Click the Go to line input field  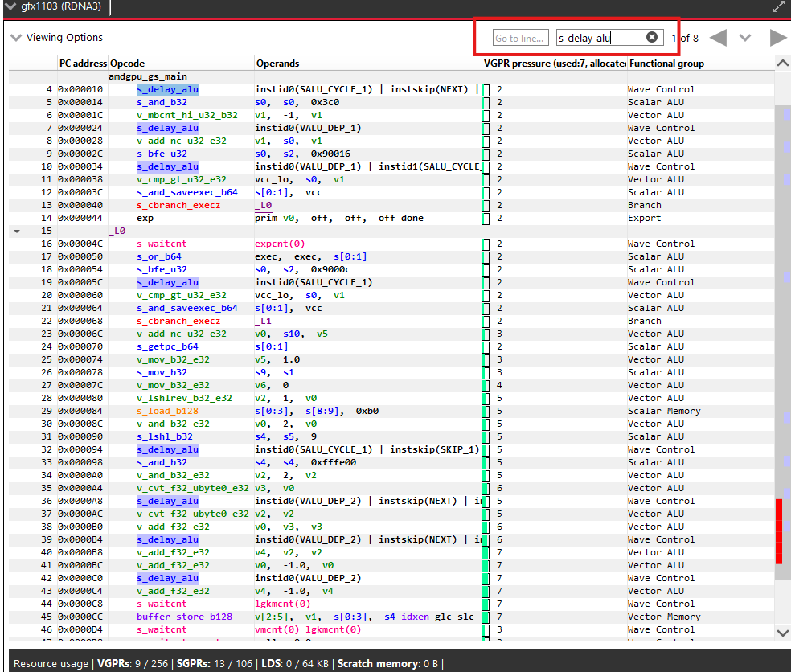pyautogui.click(x=521, y=38)
